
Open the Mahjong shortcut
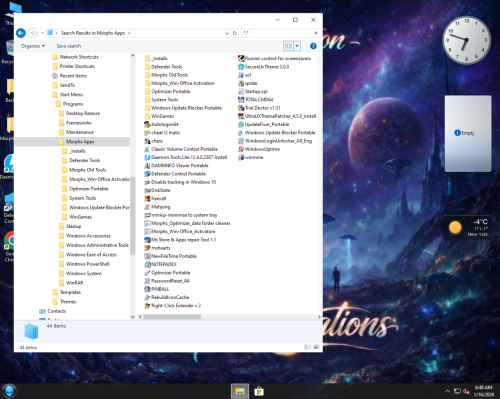point(157,207)
